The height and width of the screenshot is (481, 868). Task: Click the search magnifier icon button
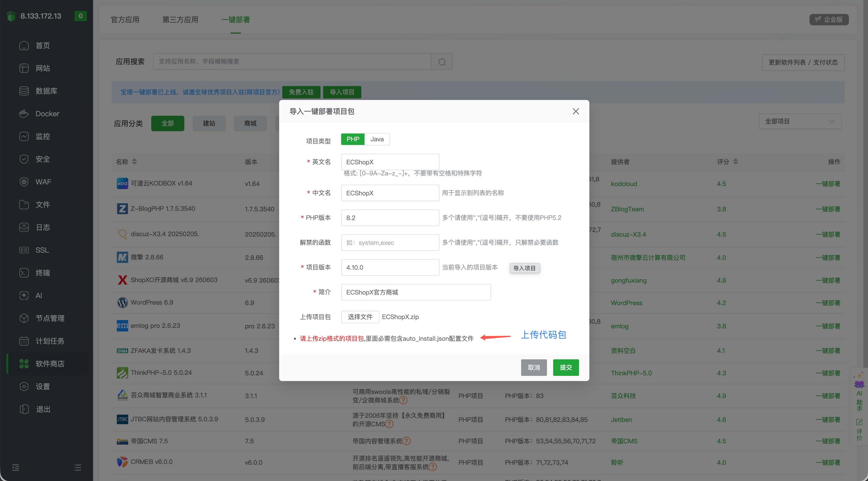(x=442, y=62)
